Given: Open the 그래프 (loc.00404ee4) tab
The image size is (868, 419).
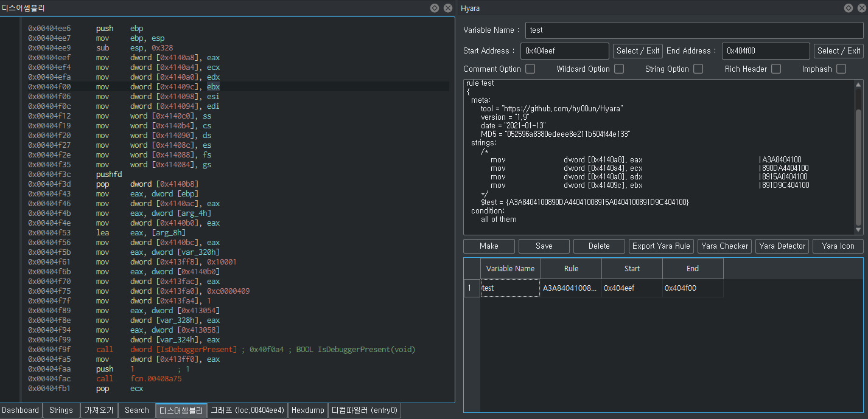Looking at the screenshot, I should [x=247, y=410].
